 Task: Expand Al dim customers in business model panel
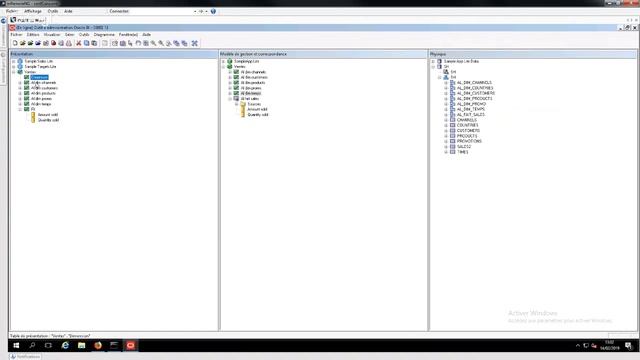point(230,77)
